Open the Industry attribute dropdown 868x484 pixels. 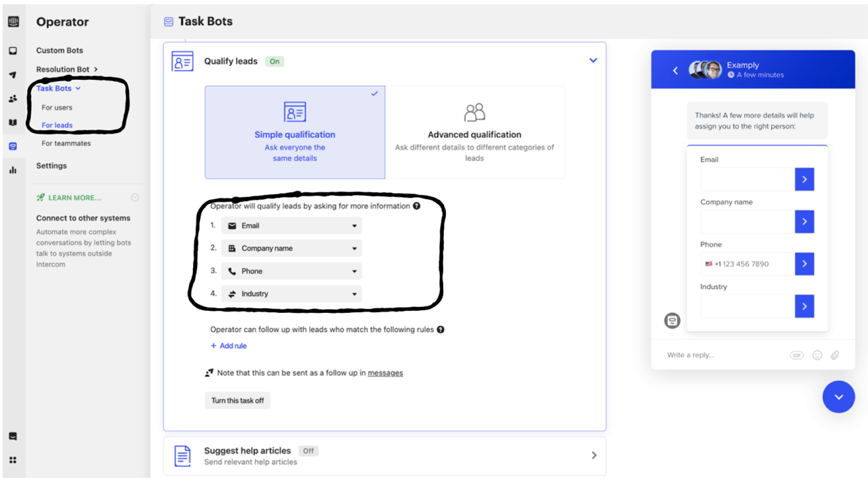pyautogui.click(x=291, y=293)
